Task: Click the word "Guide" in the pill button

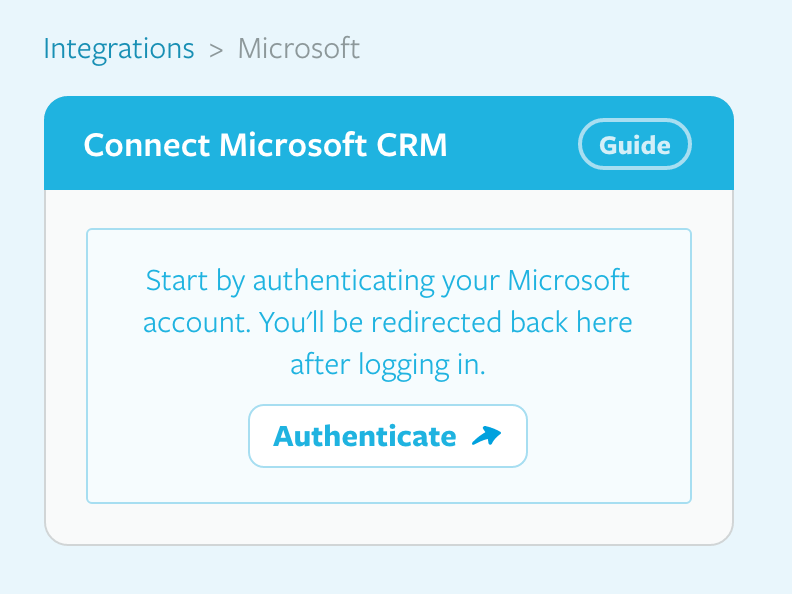Action: click(x=634, y=145)
